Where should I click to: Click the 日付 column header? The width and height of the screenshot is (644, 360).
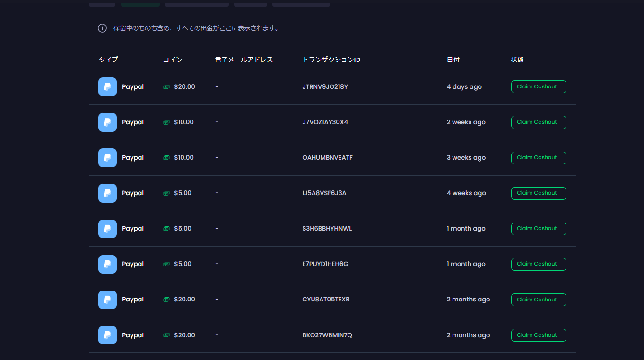(x=453, y=60)
